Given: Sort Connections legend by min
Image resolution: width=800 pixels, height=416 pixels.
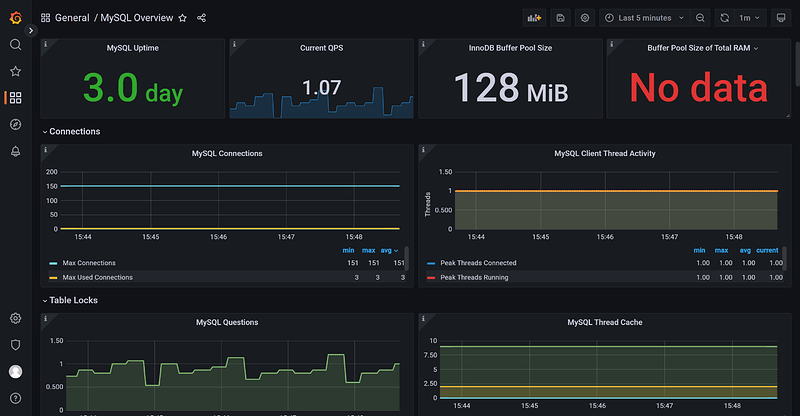Looking at the screenshot, I should [x=348, y=250].
